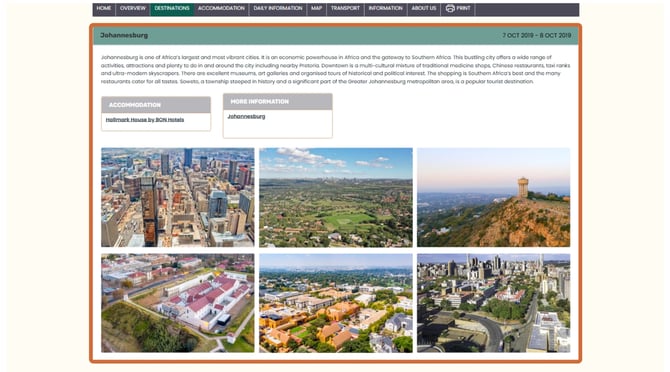
Task: Open the orange-roofed suburb buildings photo
Action: click(x=336, y=303)
